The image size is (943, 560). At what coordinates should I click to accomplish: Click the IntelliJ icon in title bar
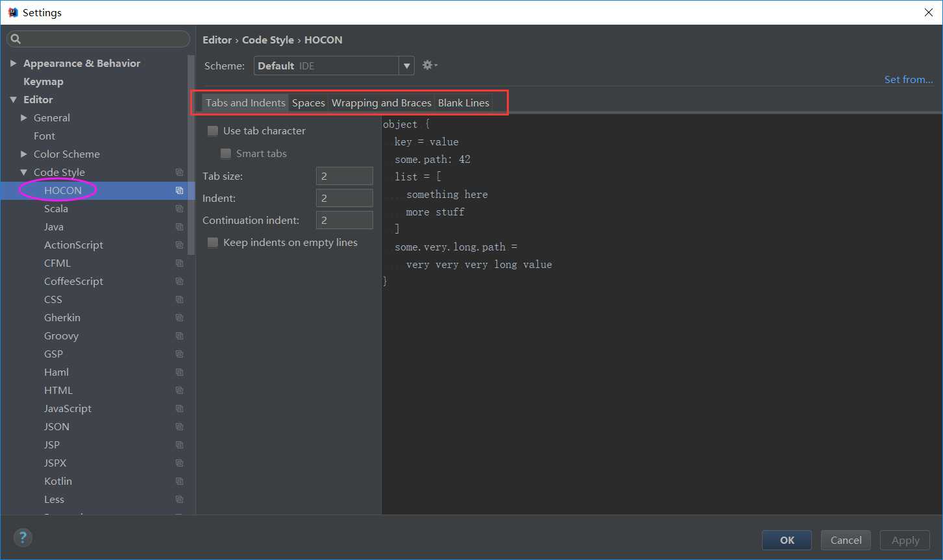pos(13,12)
